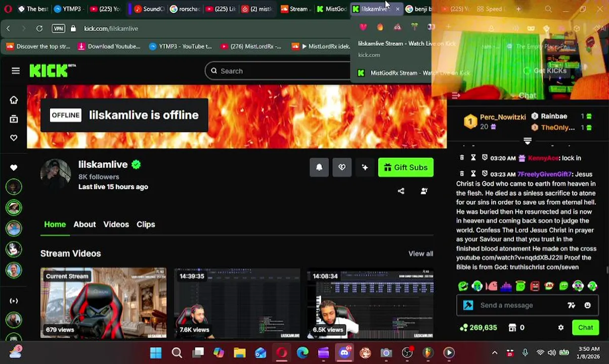This screenshot has height=364, width=609.
Task: Expand the chat leaderboard chevron
Action: click(x=527, y=141)
